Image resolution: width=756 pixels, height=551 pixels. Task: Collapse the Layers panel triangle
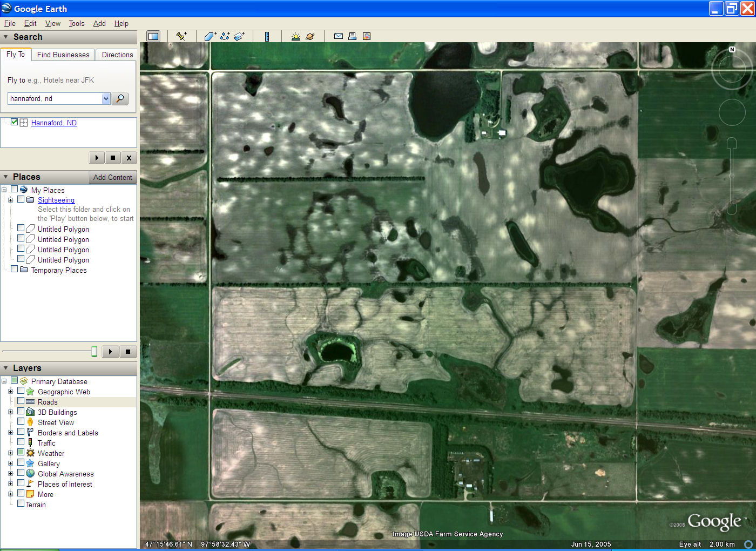point(6,368)
